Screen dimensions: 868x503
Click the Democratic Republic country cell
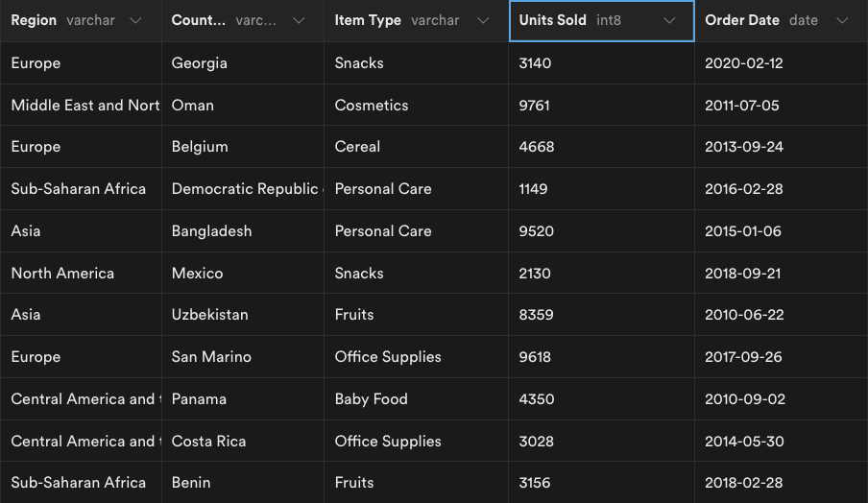click(243, 189)
